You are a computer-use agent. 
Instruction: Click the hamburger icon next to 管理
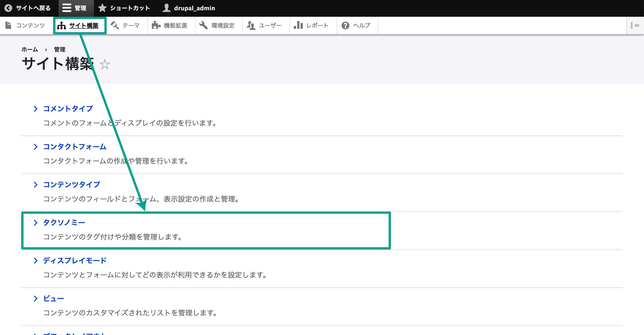pos(67,8)
